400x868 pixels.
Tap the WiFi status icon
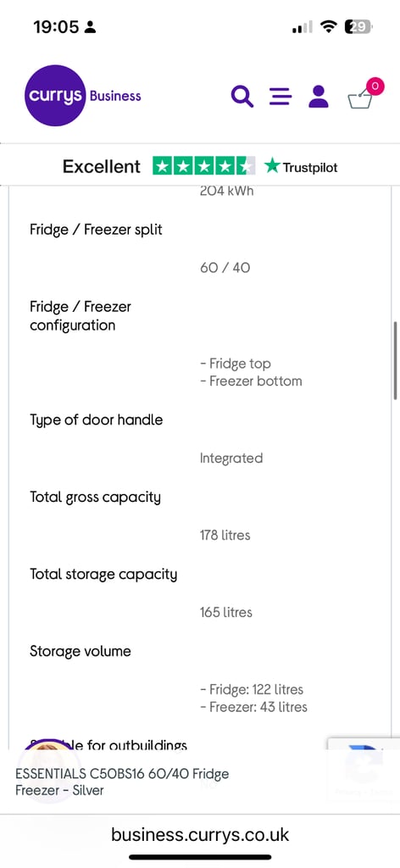pos(329,26)
